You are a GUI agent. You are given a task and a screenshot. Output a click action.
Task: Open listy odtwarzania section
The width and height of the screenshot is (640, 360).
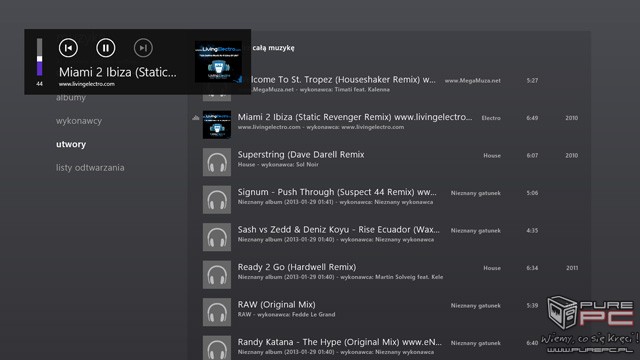90,167
